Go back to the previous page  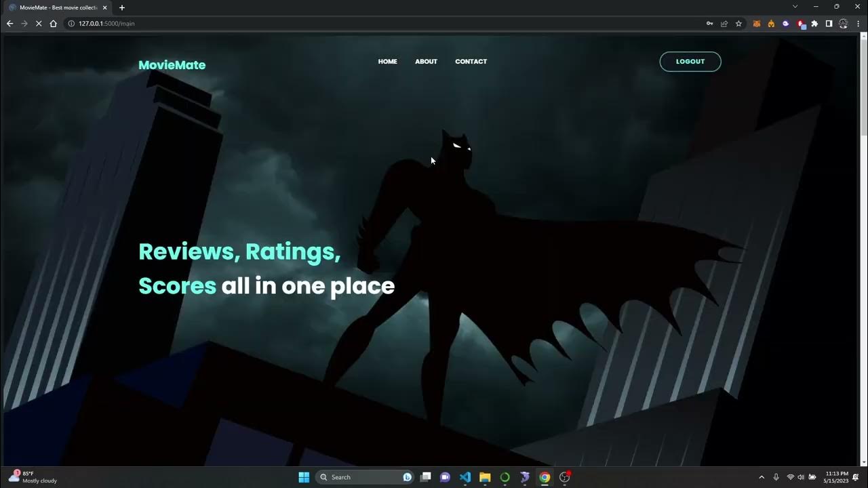click(x=9, y=23)
